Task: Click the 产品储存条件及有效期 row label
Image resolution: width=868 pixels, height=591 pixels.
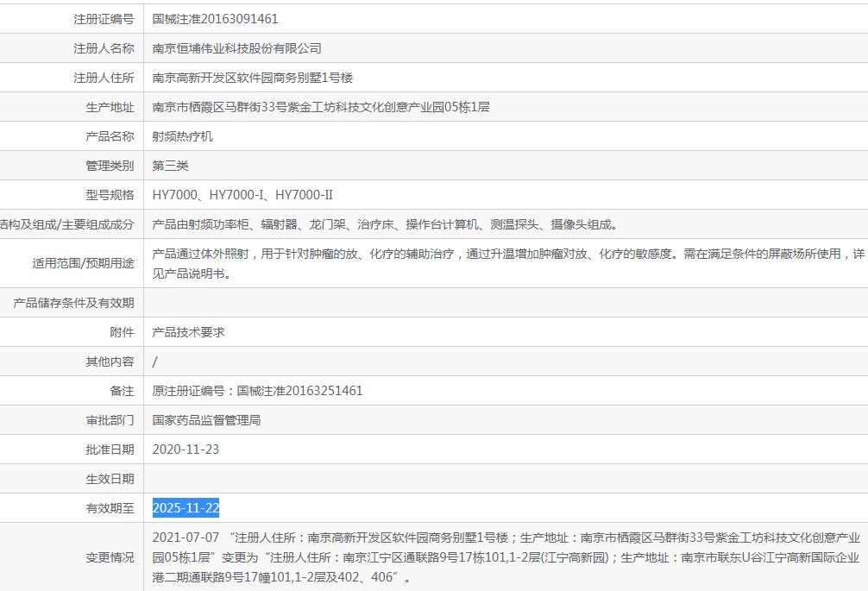Action: pyautogui.click(x=73, y=303)
